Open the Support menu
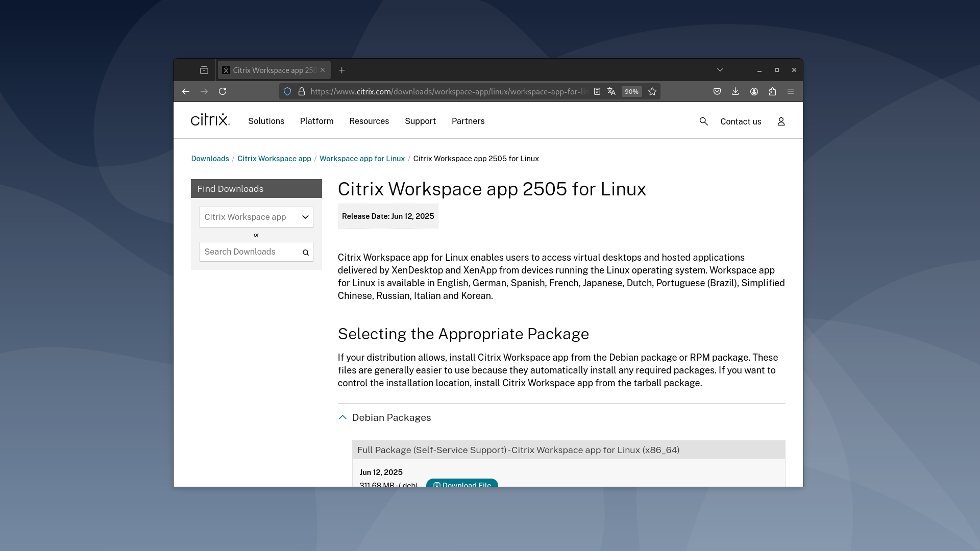This screenshot has width=980, height=551. [x=420, y=121]
